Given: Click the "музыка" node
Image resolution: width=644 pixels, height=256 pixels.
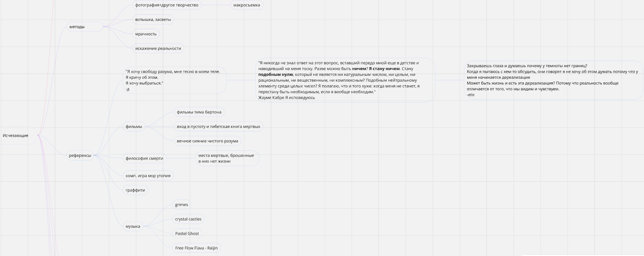Looking at the screenshot, I should coord(133,226).
